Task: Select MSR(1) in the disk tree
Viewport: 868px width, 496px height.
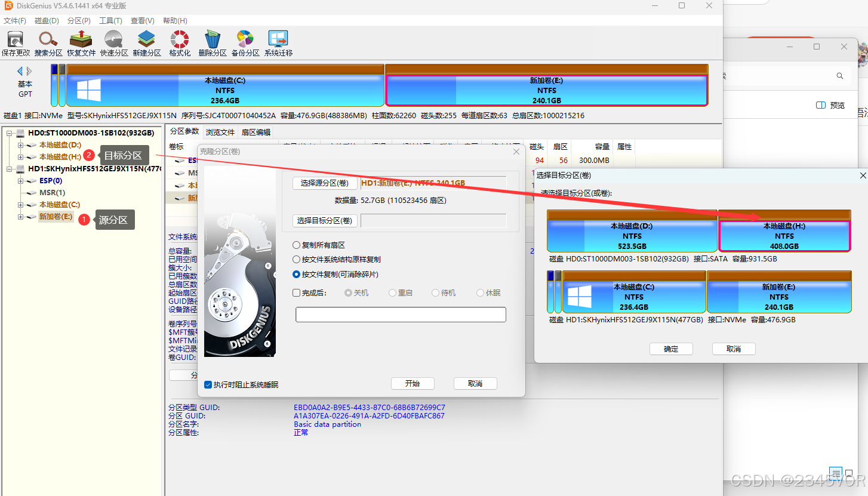Action: pyautogui.click(x=52, y=193)
